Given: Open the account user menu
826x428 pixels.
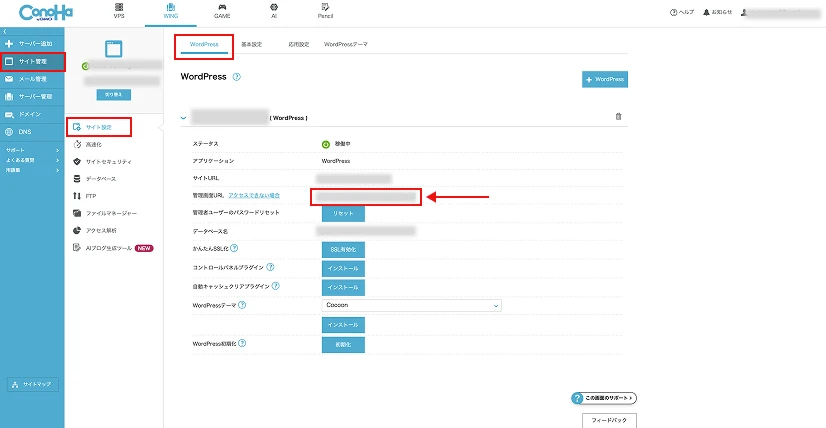Looking at the screenshot, I should pyautogui.click(x=780, y=12).
